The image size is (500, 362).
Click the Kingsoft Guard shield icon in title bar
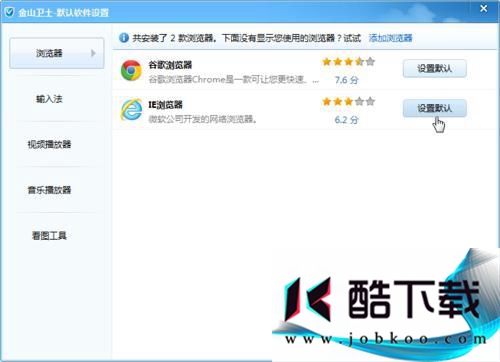click(x=9, y=12)
